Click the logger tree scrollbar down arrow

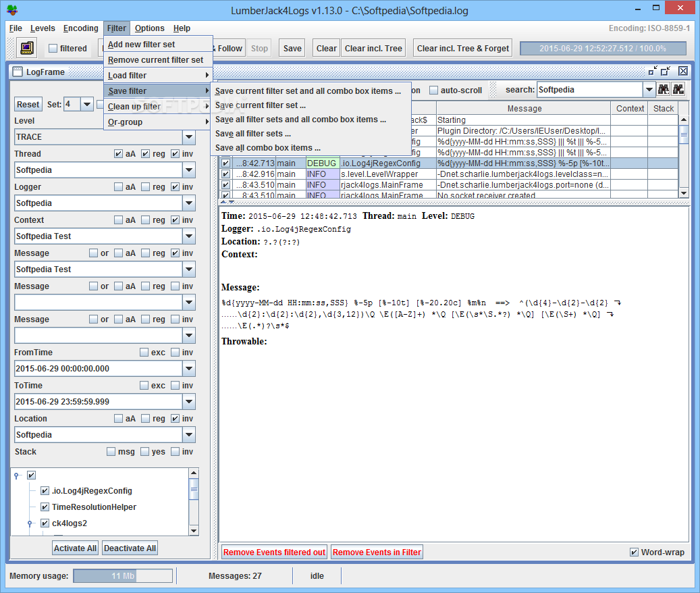(194, 531)
